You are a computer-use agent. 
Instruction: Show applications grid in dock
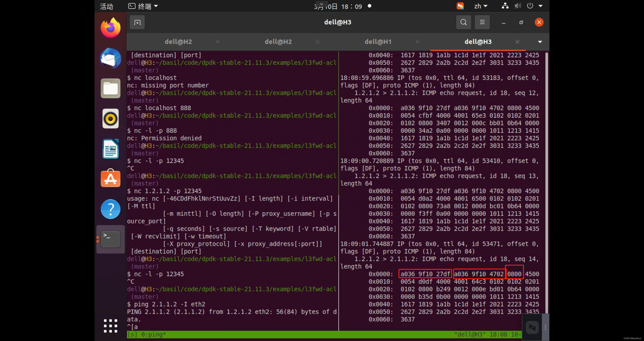pyautogui.click(x=111, y=326)
